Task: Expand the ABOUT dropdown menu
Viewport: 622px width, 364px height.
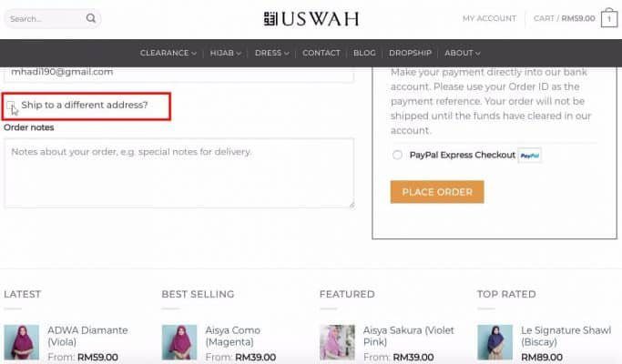Action: pyautogui.click(x=462, y=53)
